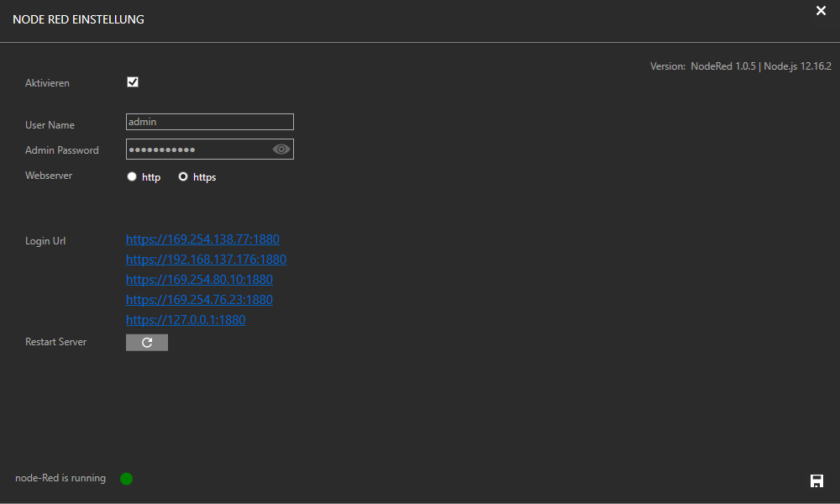The image size is (840, 504).
Task: Click the Webserver label
Action: point(49,176)
